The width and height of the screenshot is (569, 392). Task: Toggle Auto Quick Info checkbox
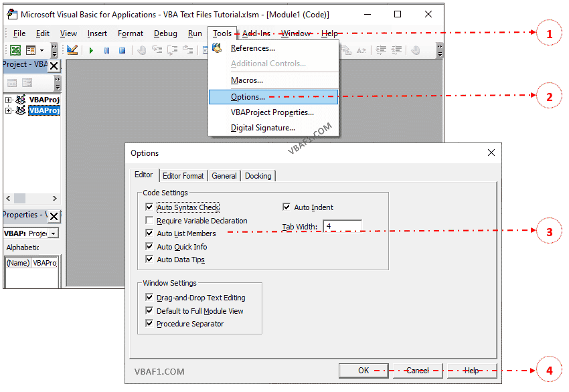[x=149, y=246]
